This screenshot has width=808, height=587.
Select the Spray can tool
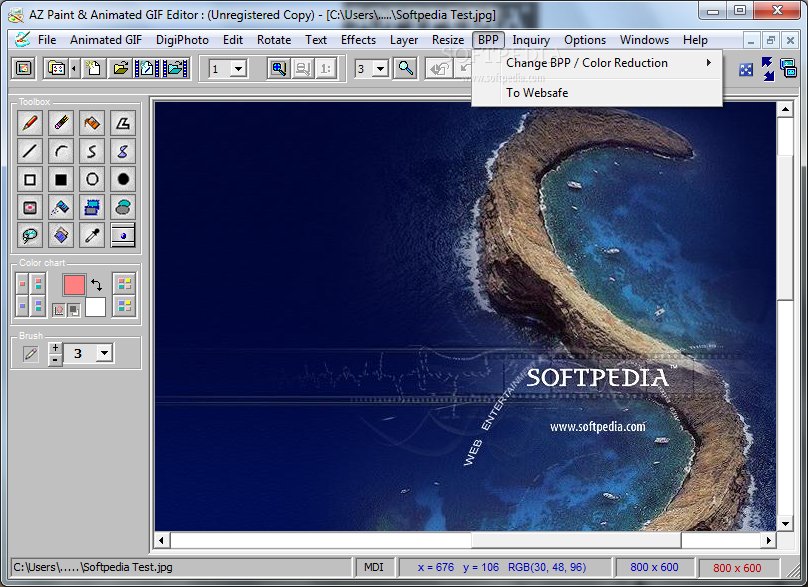point(61,207)
